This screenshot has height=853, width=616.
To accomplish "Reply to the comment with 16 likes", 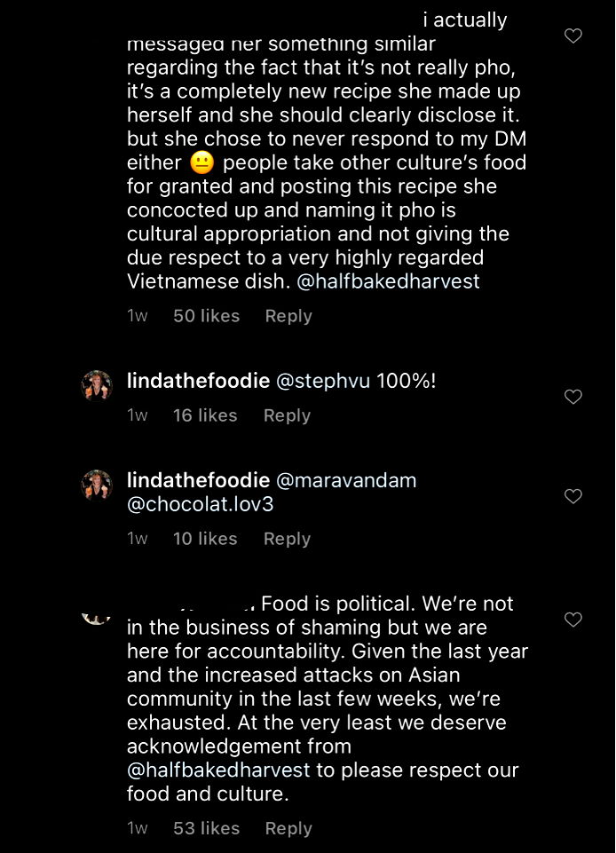I will 287,415.
